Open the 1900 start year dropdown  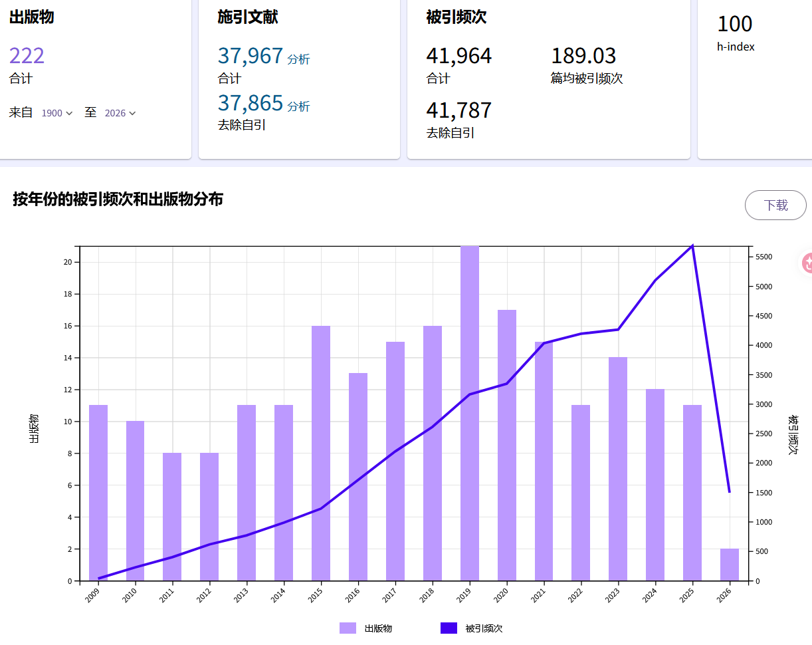point(56,113)
